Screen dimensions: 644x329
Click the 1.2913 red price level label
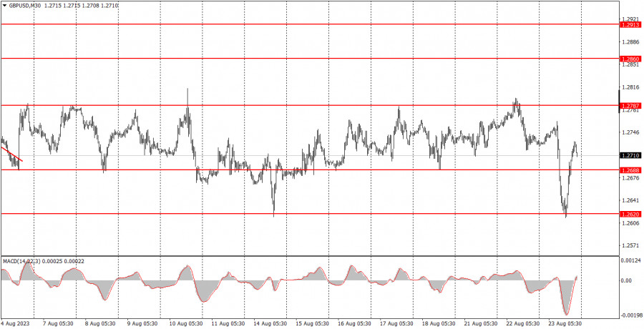pos(631,24)
